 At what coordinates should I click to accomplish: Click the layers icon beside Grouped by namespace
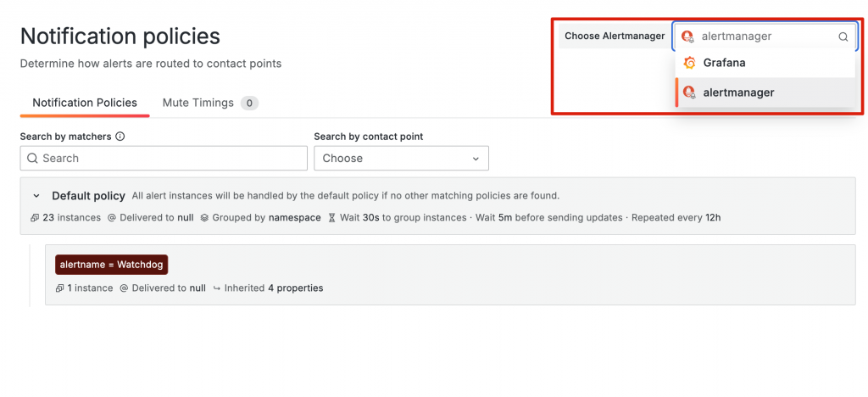(x=204, y=218)
